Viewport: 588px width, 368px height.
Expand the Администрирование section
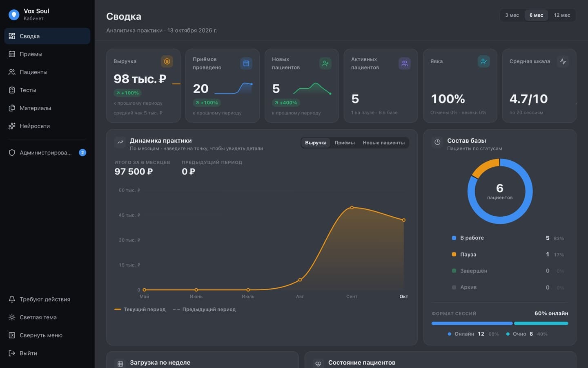47,153
